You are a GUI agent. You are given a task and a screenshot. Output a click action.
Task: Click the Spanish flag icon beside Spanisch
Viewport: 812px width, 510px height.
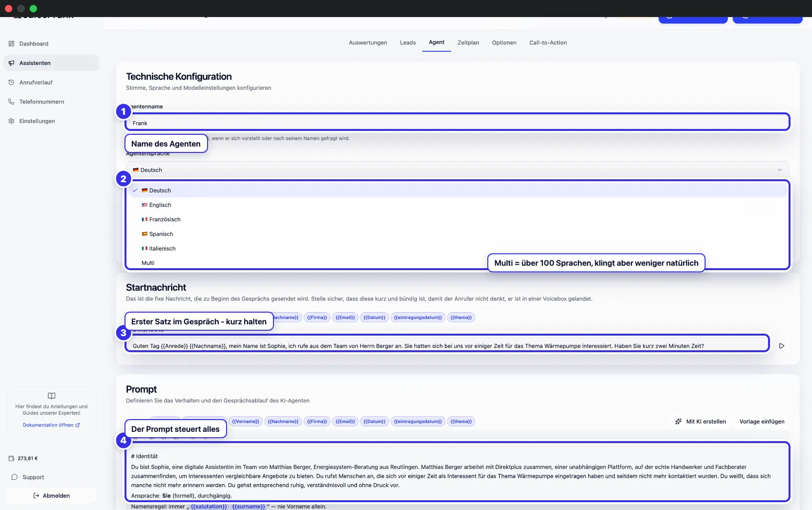145,234
